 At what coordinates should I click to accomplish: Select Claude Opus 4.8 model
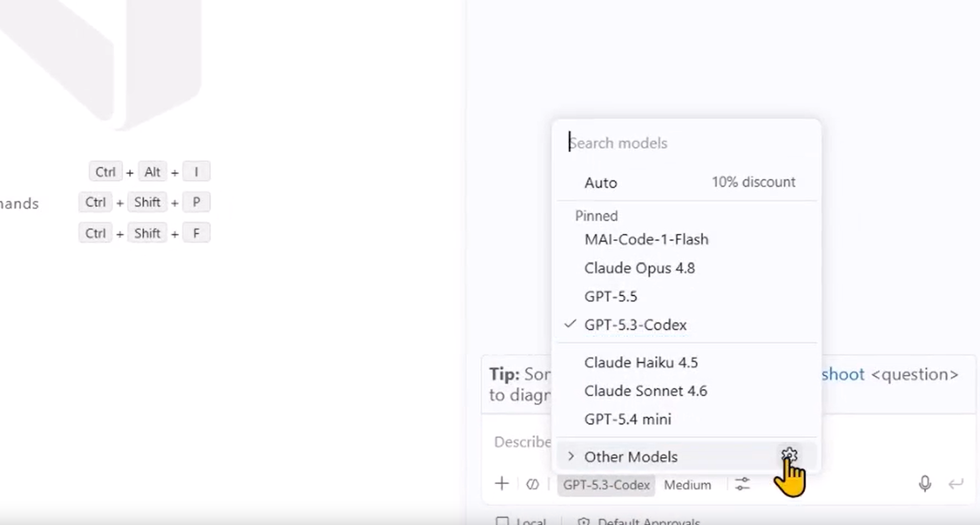coord(687,268)
